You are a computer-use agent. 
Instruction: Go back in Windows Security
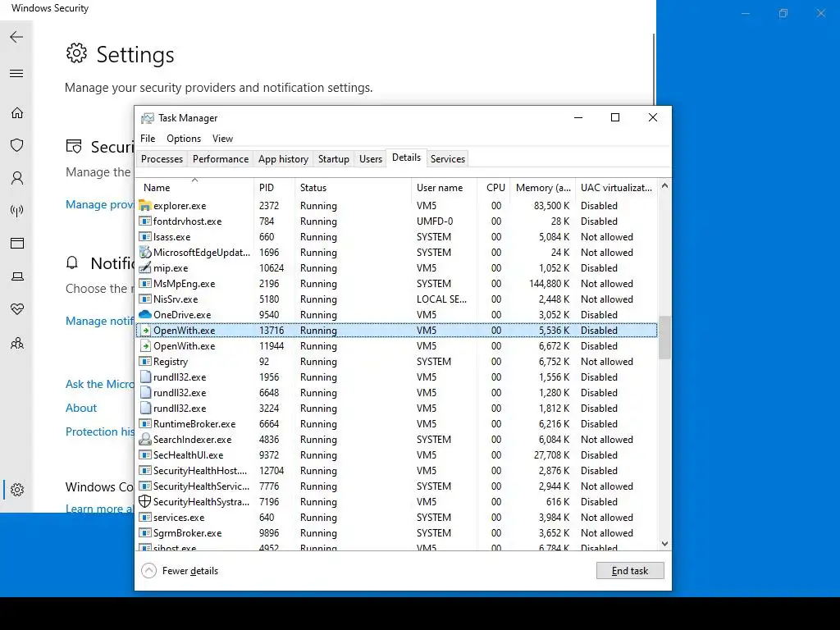16,37
